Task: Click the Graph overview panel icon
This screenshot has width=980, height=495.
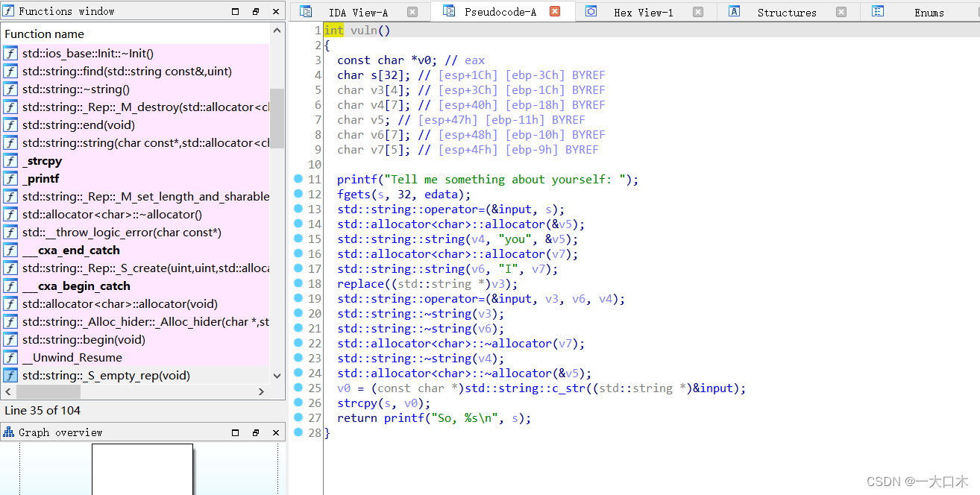Action: coord(9,432)
